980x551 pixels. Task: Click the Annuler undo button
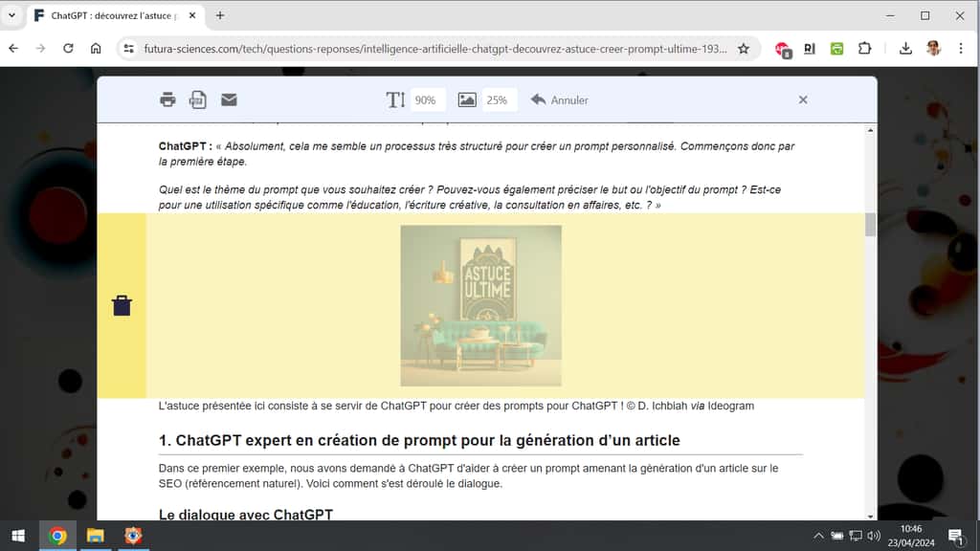[559, 99]
